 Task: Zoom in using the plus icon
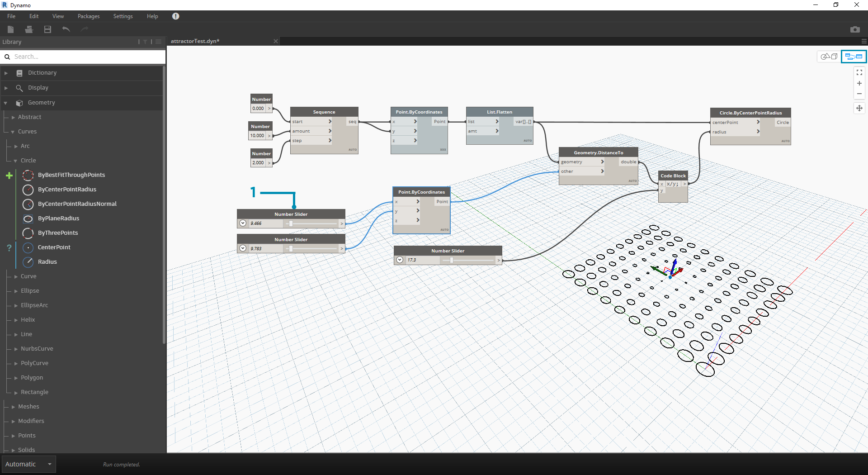[x=859, y=83]
